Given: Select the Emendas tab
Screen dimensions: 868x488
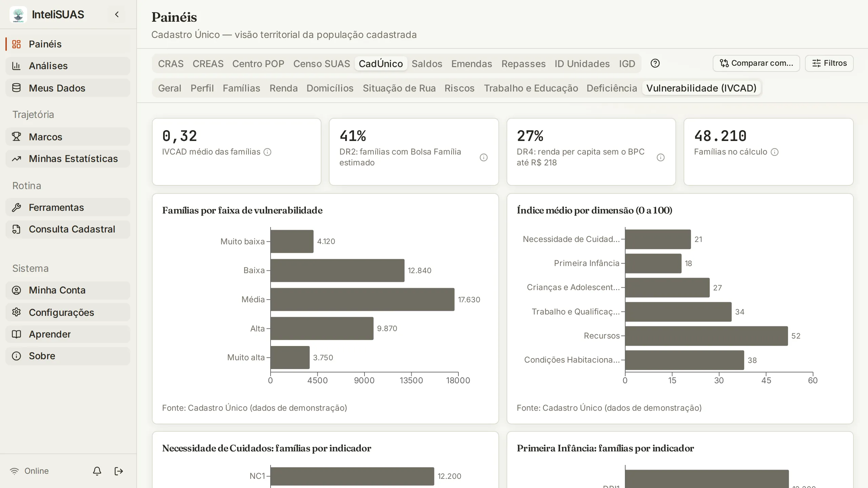Looking at the screenshot, I should coord(472,64).
